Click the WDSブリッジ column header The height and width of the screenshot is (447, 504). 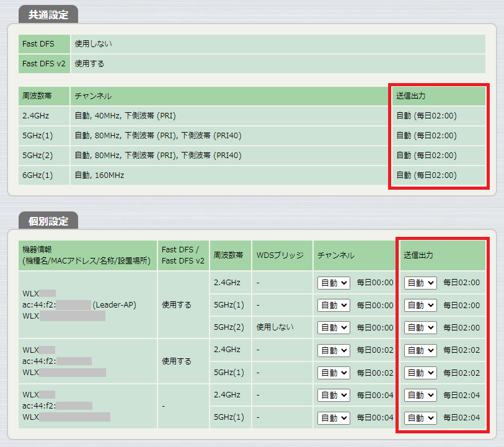click(x=280, y=255)
